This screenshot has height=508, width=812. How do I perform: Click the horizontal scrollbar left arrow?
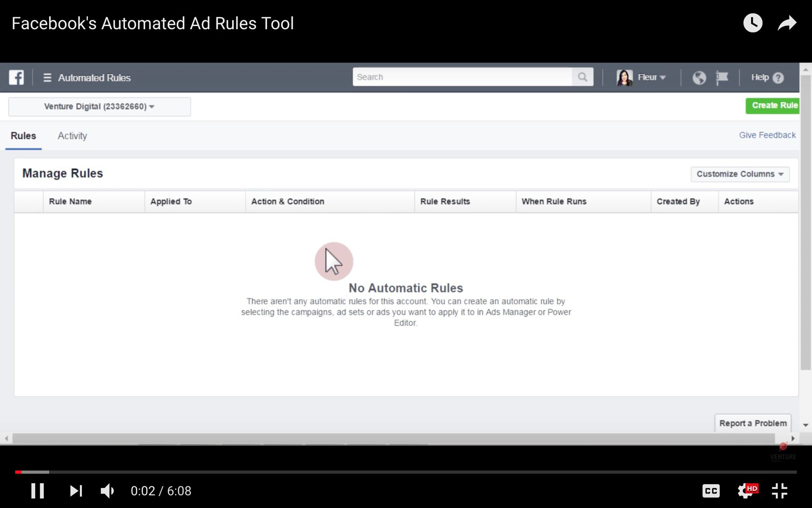pyautogui.click(x=6, y=438)
